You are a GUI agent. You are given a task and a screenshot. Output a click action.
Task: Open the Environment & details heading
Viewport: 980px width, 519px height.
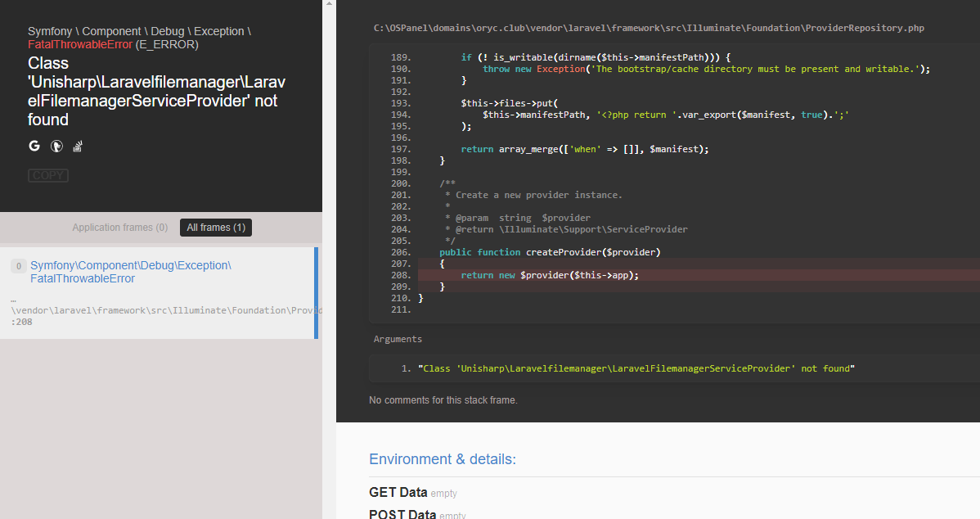442,458
